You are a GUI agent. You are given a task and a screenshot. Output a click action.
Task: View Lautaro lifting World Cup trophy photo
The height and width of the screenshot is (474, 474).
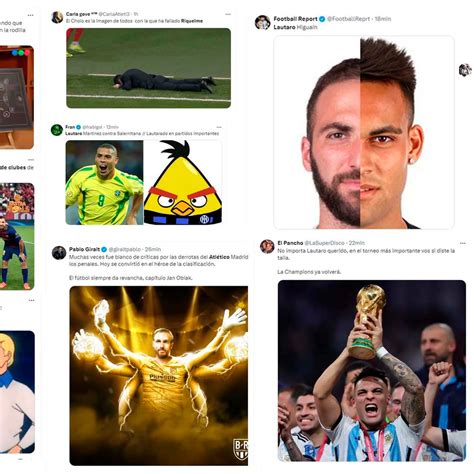click(x=372, y=371)
